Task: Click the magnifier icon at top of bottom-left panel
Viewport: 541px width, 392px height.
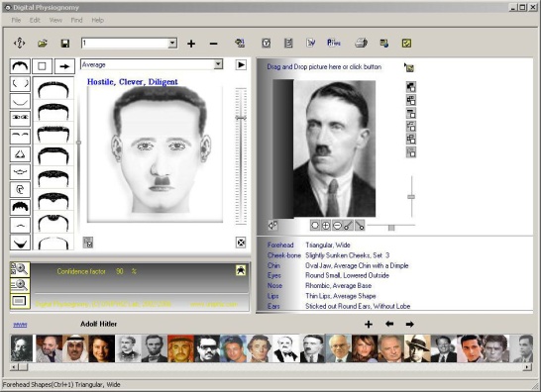Action: [20, 269]
